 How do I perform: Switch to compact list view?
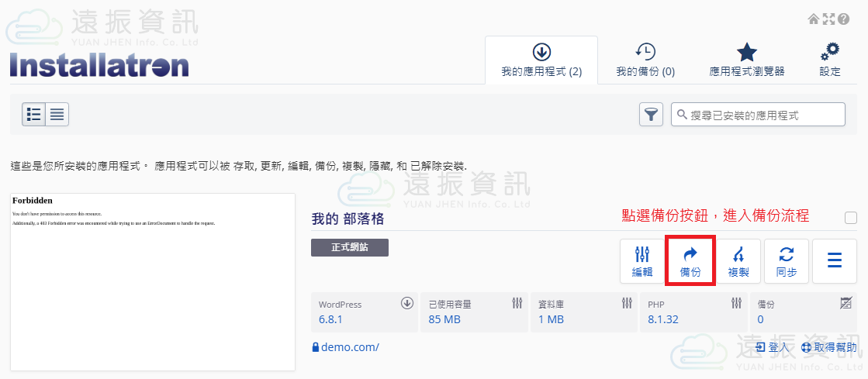57,115
